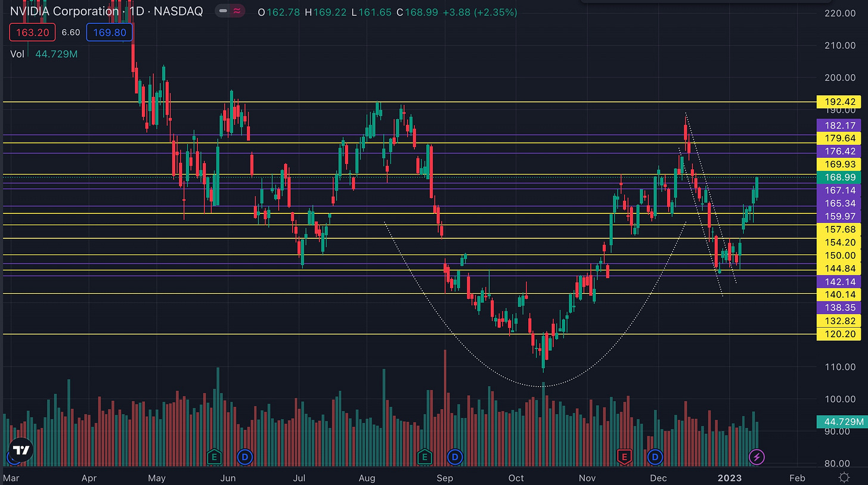868x485 pixels.
Task: Click the 192.42 yellow price label
Action: point(839,102)
